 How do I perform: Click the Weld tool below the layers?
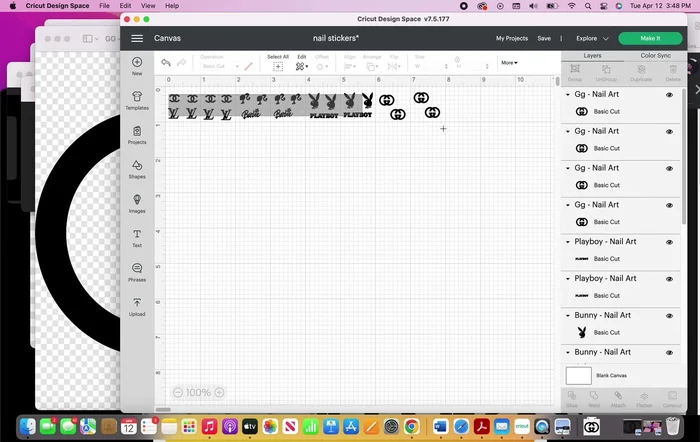point(594,399)
